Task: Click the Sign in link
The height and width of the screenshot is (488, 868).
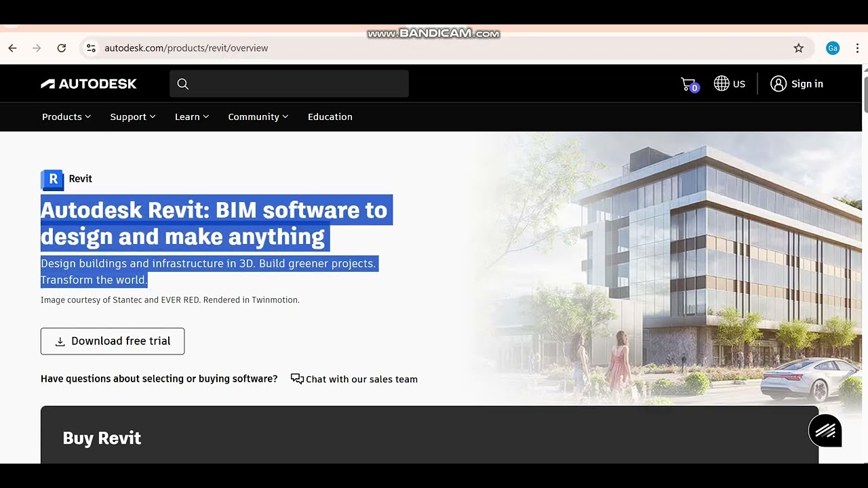Action: [x=807, y=84]
